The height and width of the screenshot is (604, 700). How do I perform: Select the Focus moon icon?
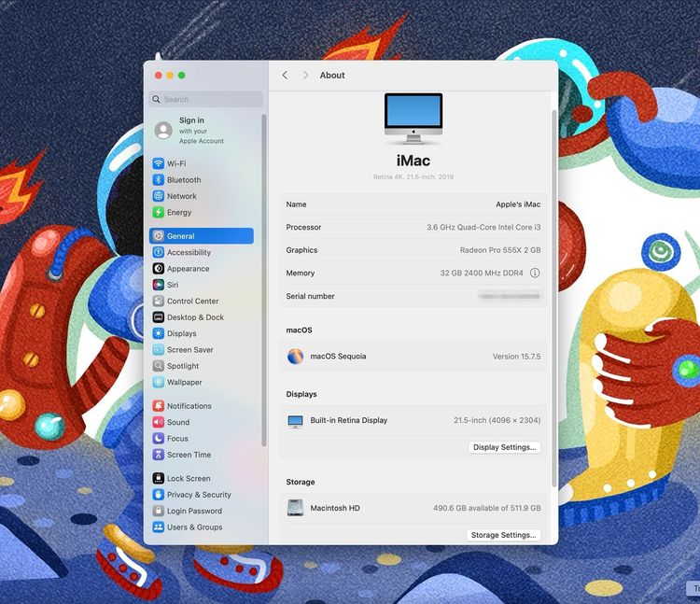(x=158, y=438)
